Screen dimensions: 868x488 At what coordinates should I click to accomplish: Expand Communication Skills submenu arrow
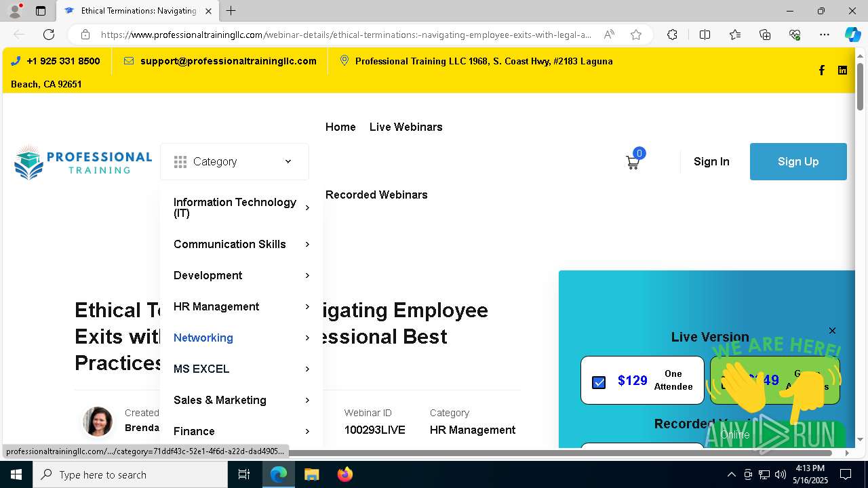(307, 244)
